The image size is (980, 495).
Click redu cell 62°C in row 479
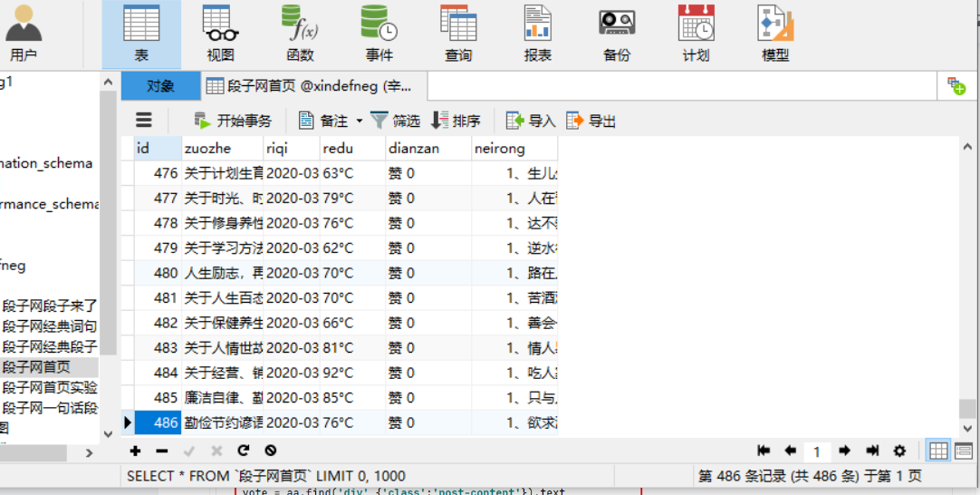coord(352,247)
